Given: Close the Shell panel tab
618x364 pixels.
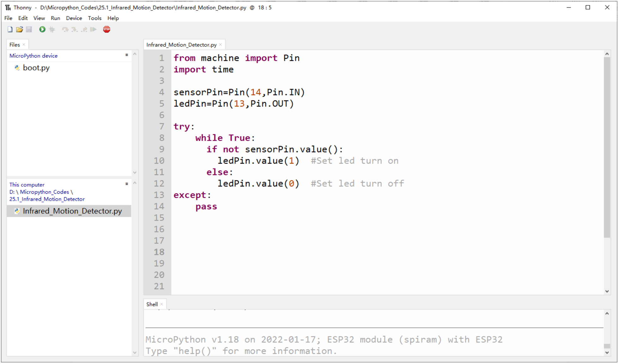Looking at the screenshot, I should [162, 304].
